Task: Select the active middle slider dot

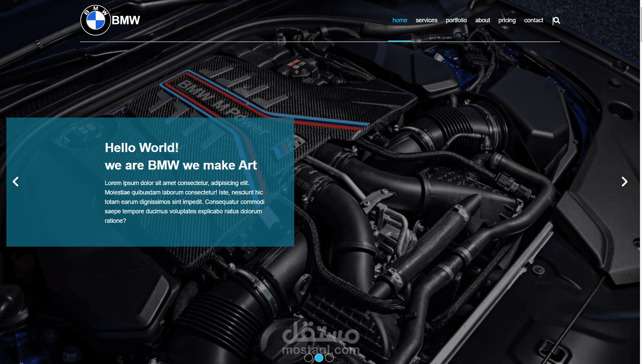Action: pyautogui.click(x=319, y=358)
